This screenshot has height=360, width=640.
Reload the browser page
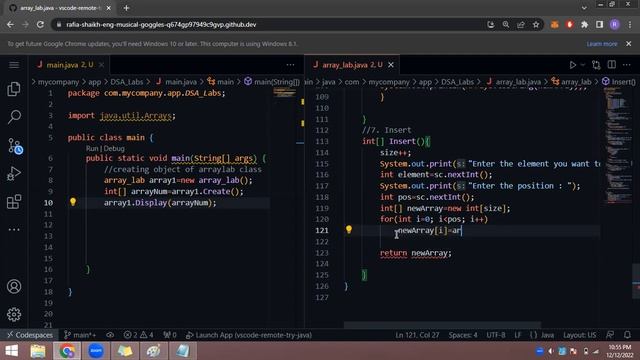coord(40,24)
